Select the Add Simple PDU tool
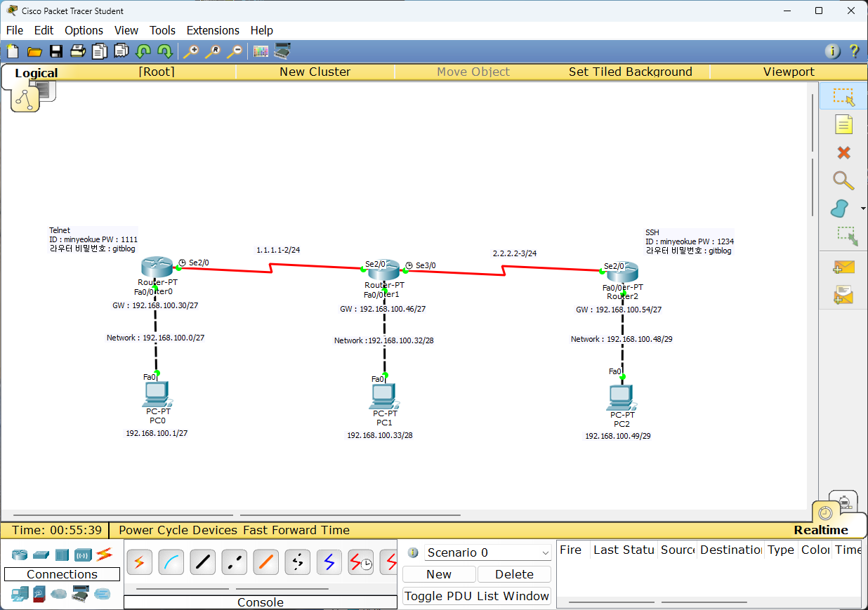Screen dimensions: 868x610 coord(843,267)
